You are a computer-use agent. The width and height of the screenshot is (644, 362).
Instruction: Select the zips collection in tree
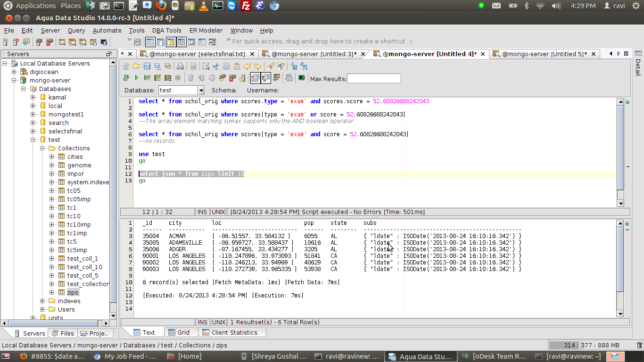(x=73, y=292)
